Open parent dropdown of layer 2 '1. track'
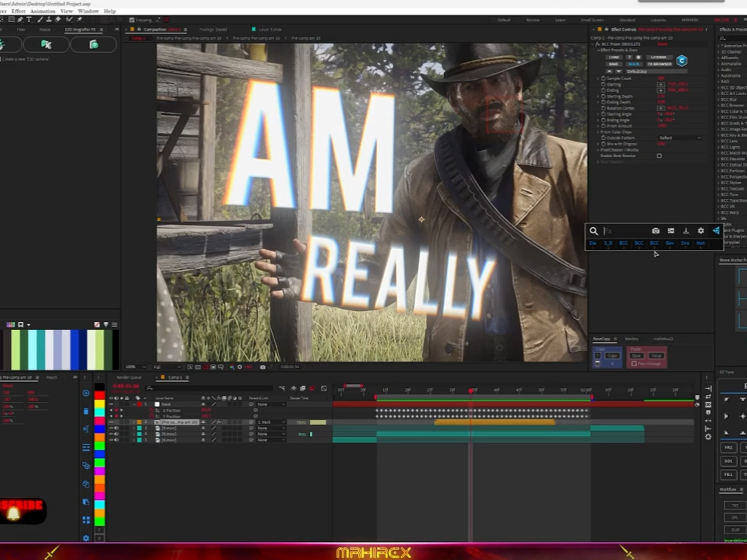This screenshot has width=747, height=560. pos(271,422)
